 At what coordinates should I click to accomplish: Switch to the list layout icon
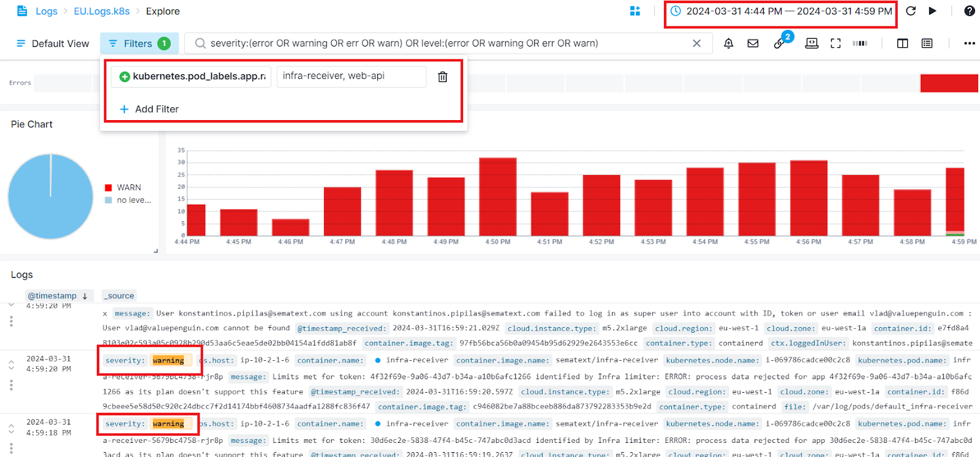[x=927, y=43]
